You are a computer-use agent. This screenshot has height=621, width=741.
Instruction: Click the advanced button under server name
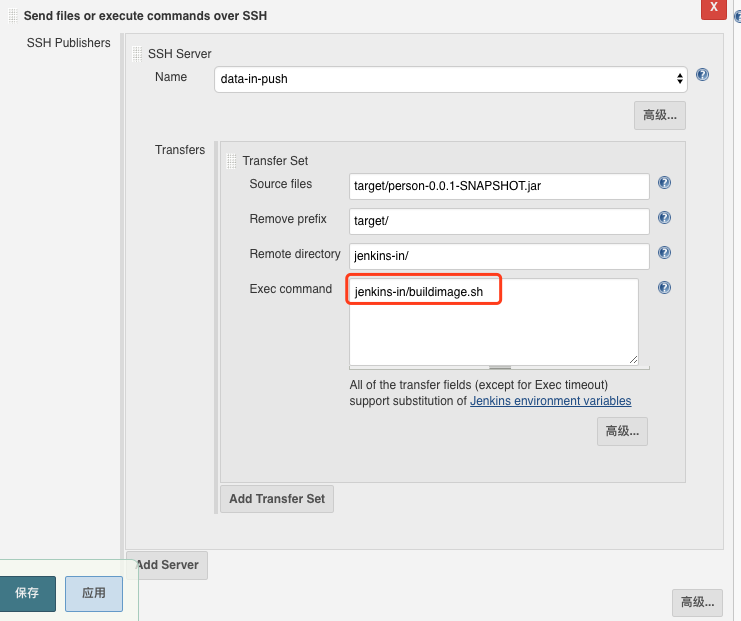tap(660, 115)
